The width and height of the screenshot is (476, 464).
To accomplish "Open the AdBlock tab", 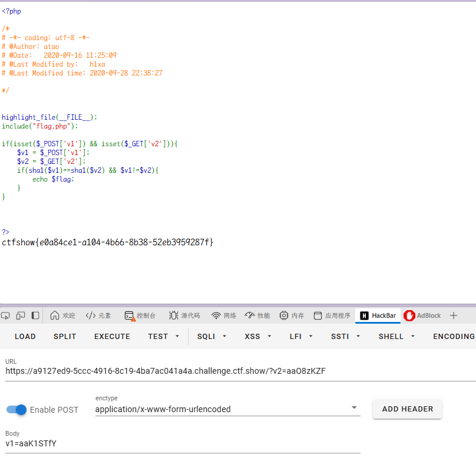I will click(x=422, y=315).
